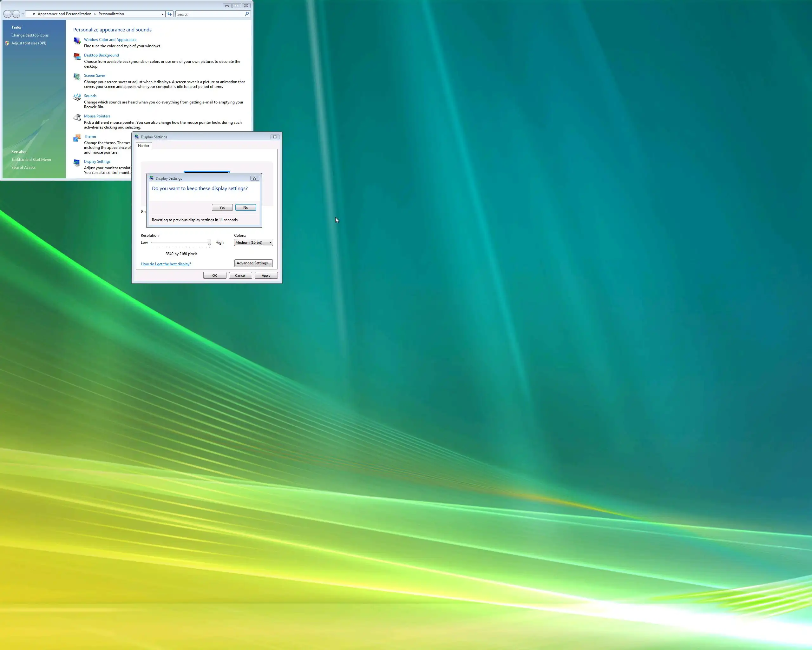Click the Search input field
This screenshot has width=812, height=650.
click(x=209, y=14)
